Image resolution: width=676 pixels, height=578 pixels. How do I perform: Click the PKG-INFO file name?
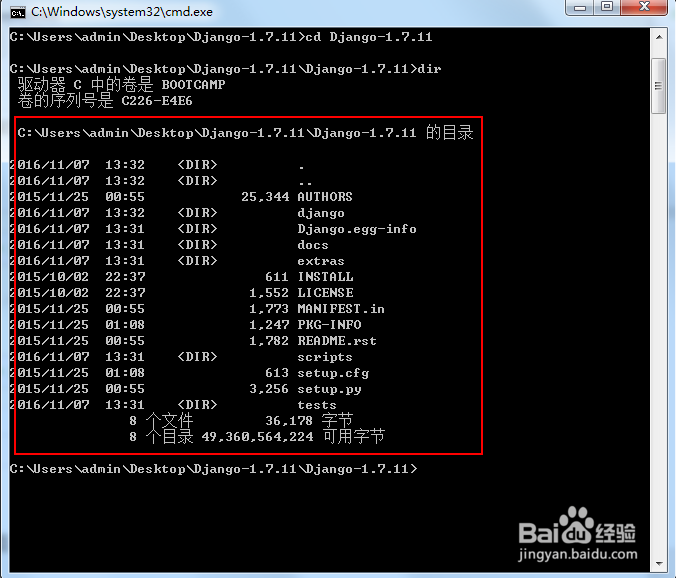pos(329,325)
